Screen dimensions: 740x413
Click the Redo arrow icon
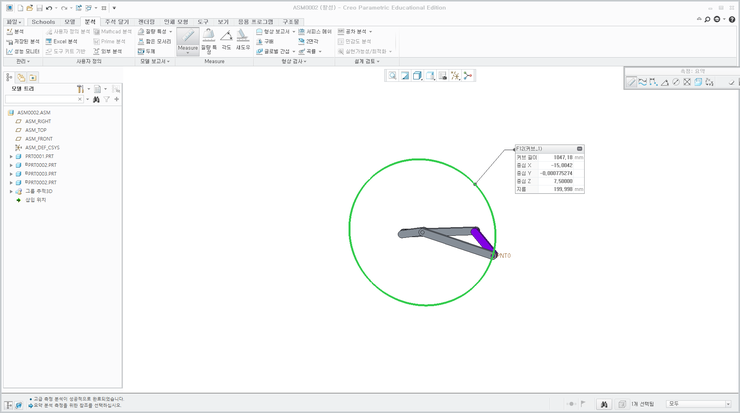[64, 8]
